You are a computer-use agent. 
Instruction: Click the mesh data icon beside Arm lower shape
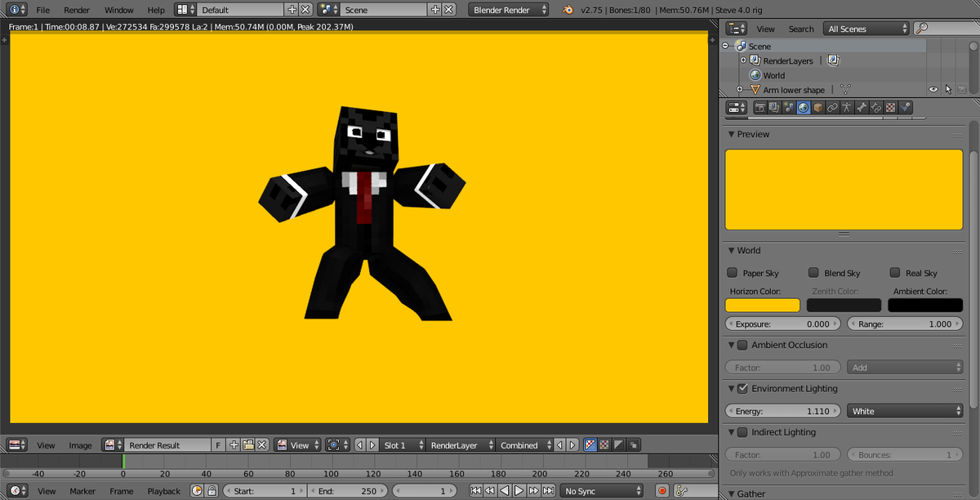(x=845, y=90)
